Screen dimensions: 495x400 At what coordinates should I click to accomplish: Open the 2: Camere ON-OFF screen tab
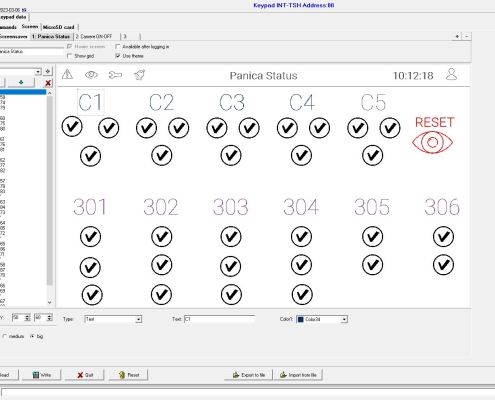(x=96, y=36)
